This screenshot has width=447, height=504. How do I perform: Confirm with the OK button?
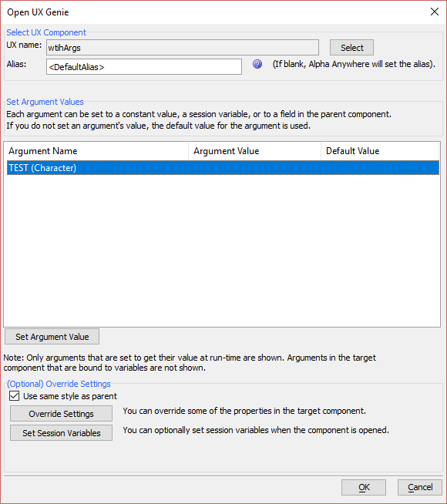pyautogui.click(x=364, y=487)
